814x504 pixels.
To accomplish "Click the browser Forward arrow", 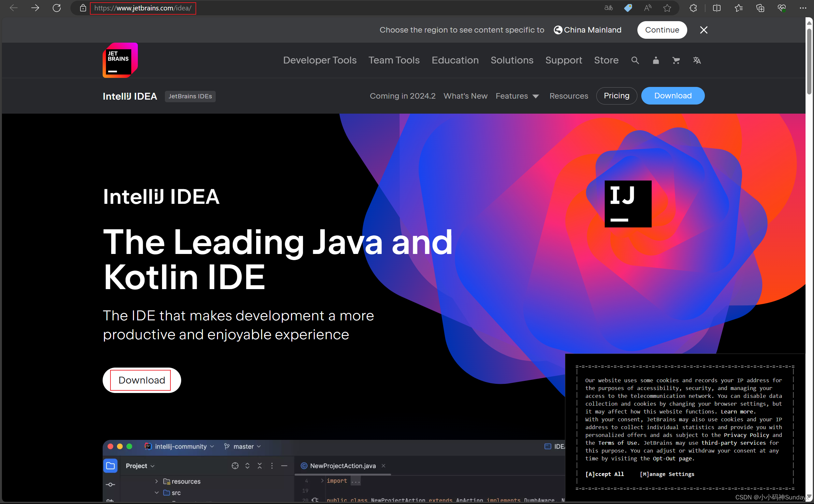I will 35,8.
